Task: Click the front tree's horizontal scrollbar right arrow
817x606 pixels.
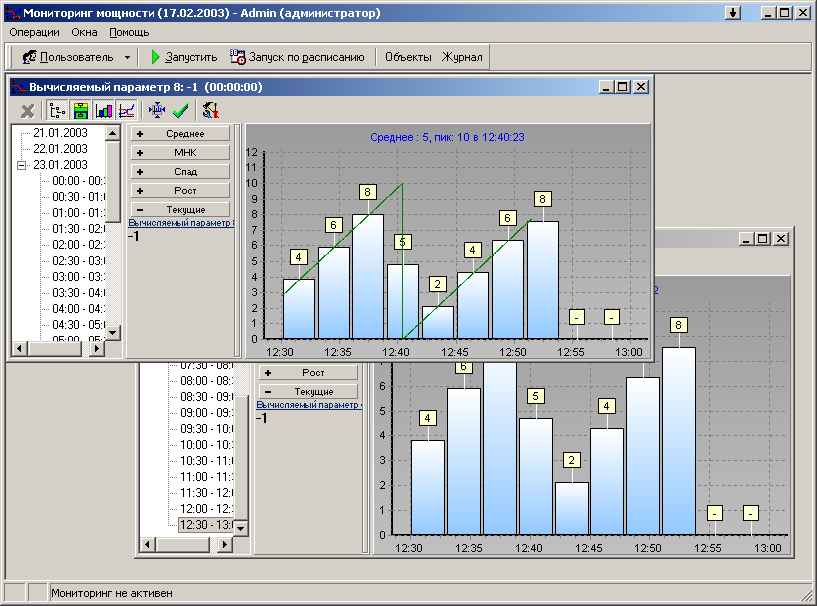Action: point(96,349)
